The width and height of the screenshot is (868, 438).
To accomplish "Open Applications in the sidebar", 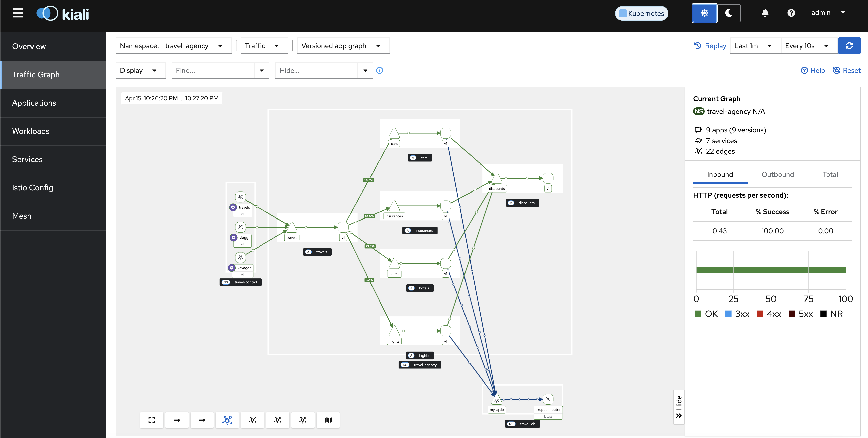I will [x=53, y=103].
